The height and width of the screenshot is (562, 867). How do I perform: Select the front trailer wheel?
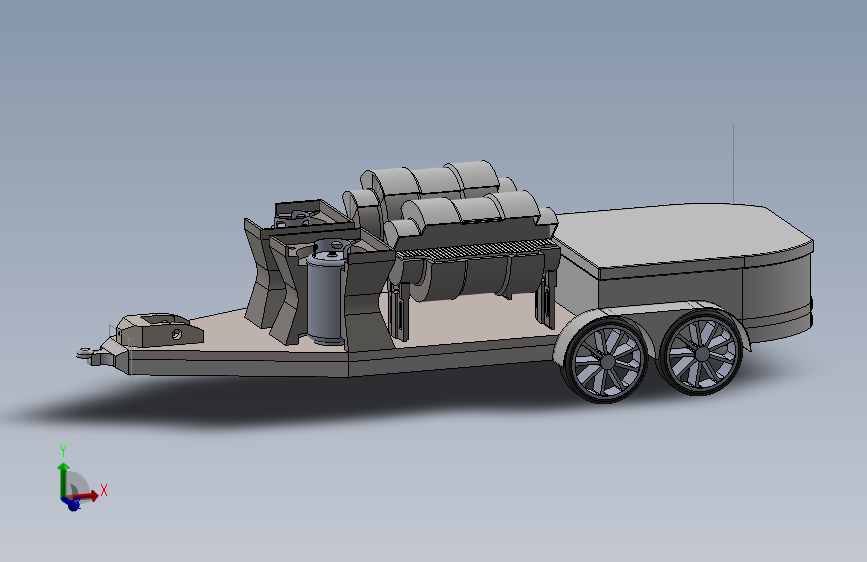click(x=607, y=360)
